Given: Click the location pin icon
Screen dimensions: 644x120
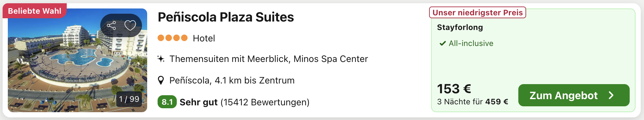Looking at the screenshot, I should [161, 80].
